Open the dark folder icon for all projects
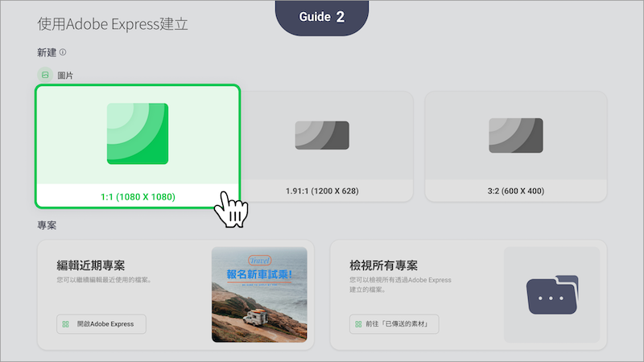644x362 pixels. point(551,294)
